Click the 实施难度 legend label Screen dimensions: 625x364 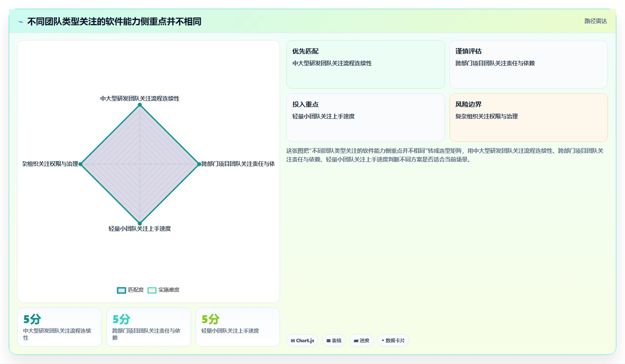click(x=169, y=290)
